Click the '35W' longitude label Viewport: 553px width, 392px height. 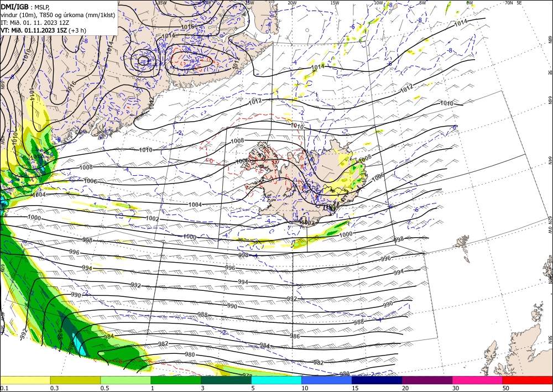coord(162,2)
